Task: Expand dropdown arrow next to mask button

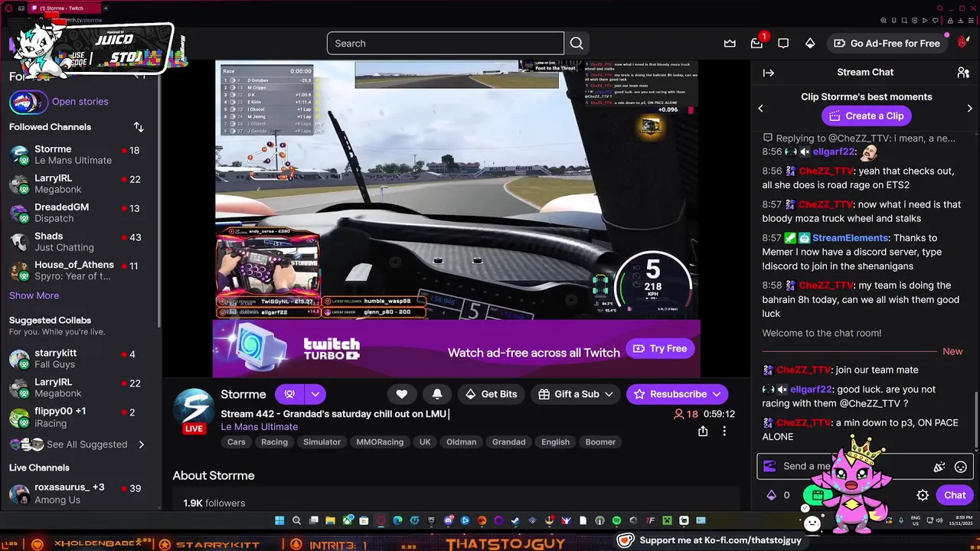Action: point(315,394)
